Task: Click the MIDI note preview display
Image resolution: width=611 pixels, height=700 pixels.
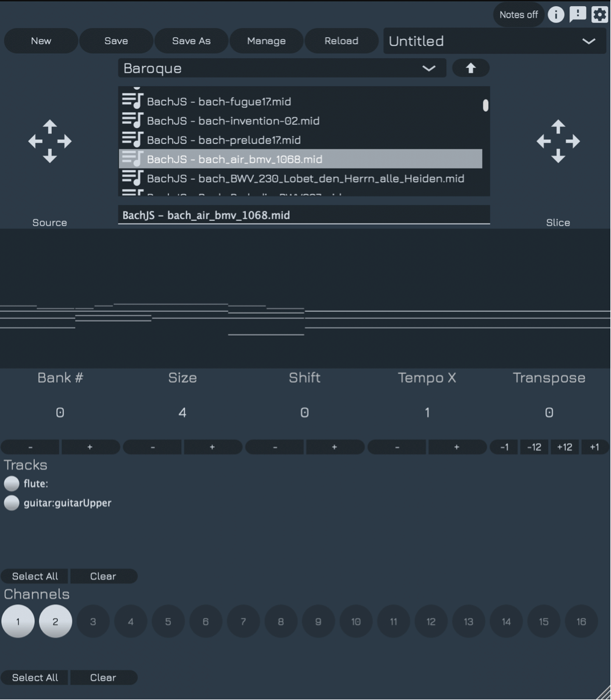Action: [305, 298]
